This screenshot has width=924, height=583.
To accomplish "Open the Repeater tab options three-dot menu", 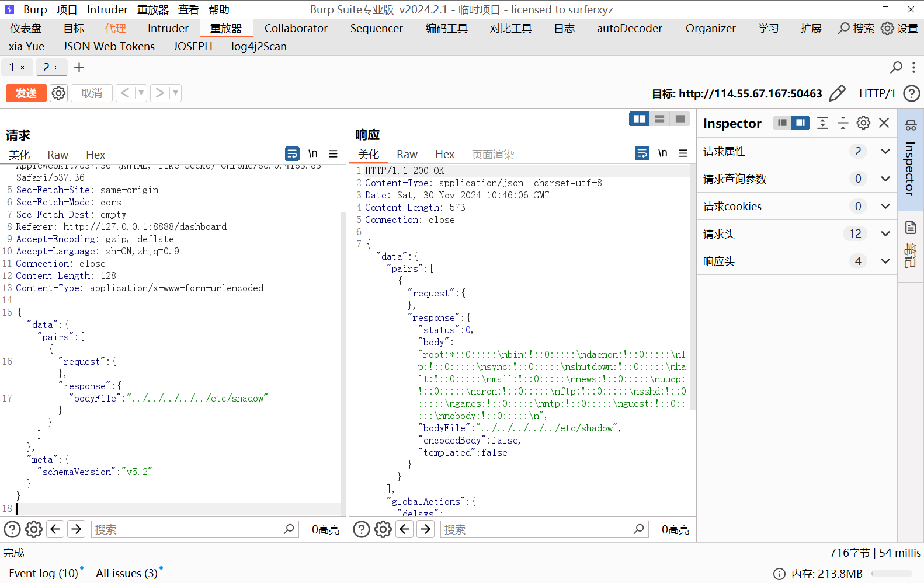I will pyautogui.click(x=913, y=68).
